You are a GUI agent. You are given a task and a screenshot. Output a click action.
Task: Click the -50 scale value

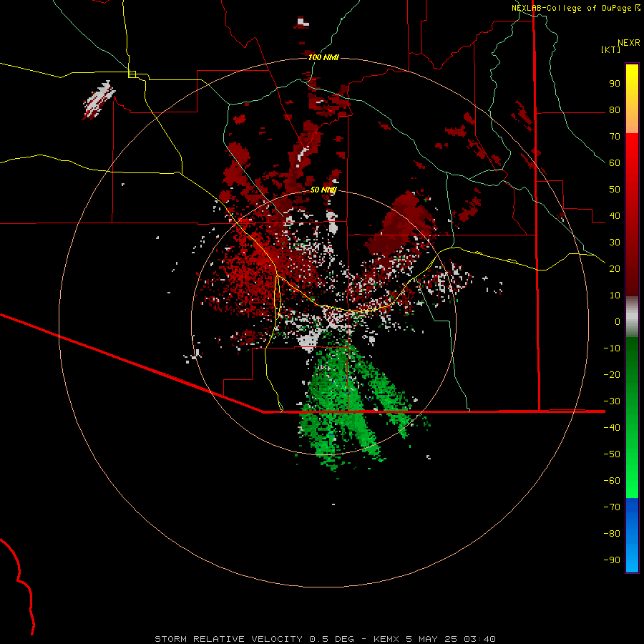[x=612, y=454]
